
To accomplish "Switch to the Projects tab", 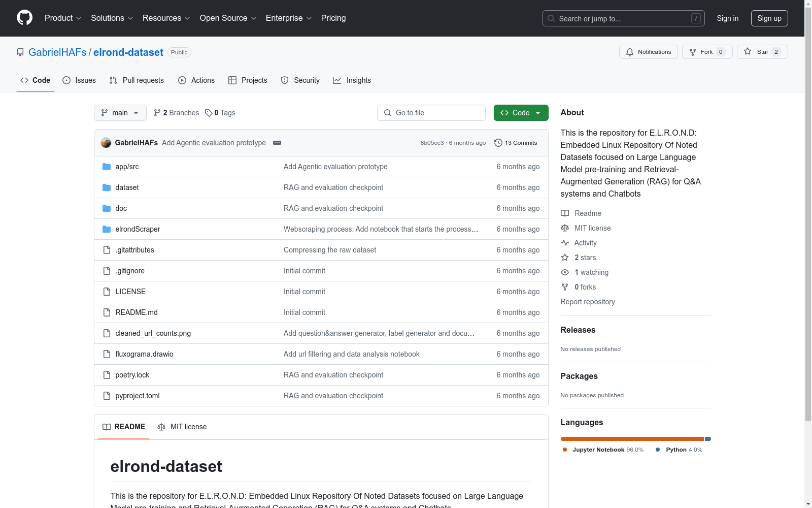I will click(x=248, y=80).
